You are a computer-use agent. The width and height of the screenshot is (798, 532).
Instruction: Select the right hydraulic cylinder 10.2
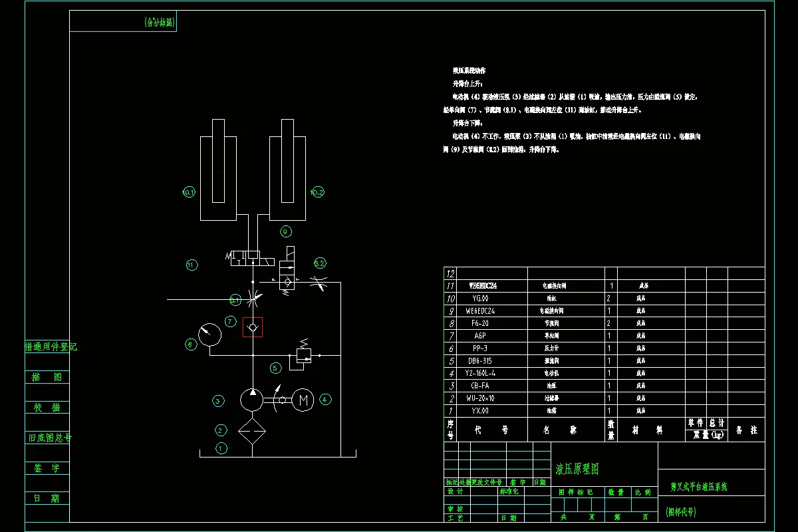(287, 170)
